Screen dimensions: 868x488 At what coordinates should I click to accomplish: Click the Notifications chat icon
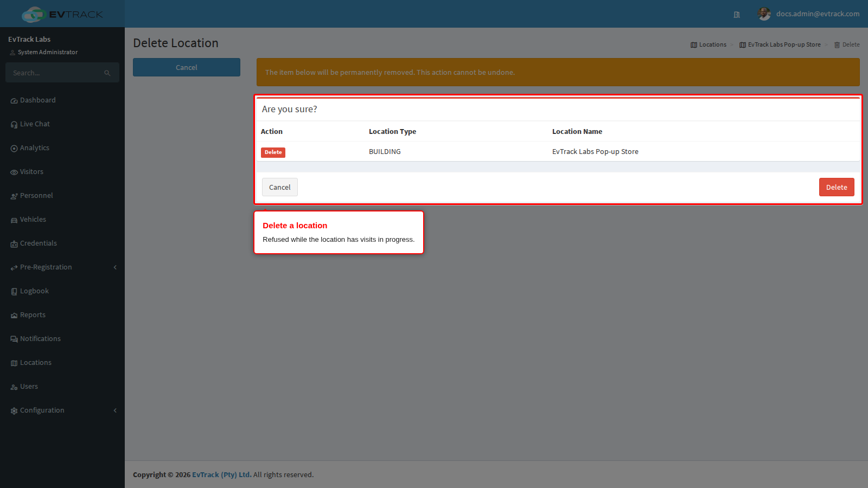coord(14,339)
